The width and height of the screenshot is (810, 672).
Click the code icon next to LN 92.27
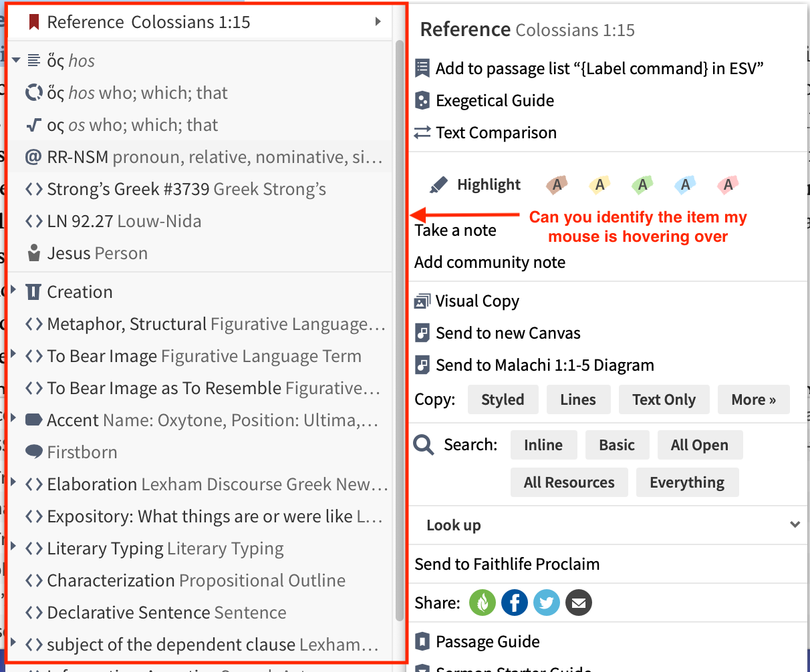point(33,221)
